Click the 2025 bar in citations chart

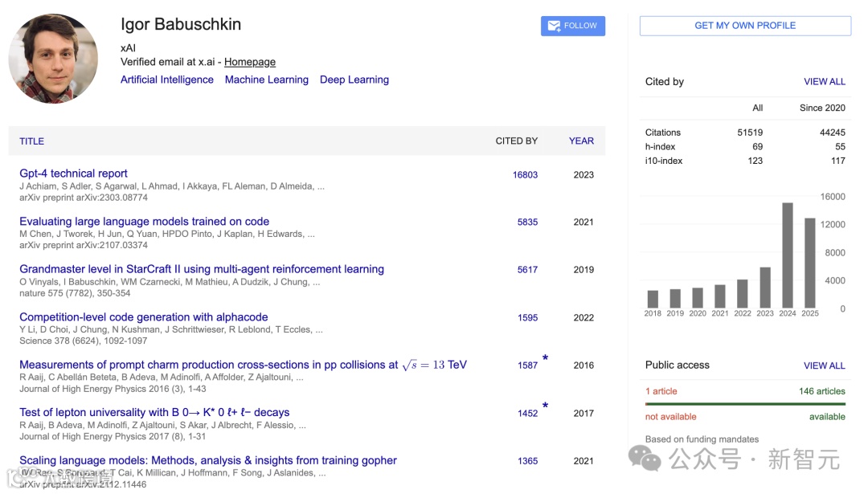point(810,263)
